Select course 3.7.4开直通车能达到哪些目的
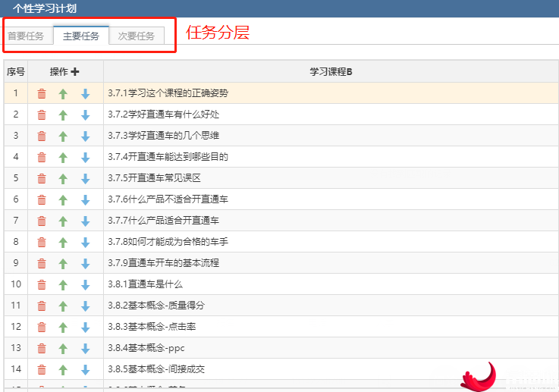The height and width of the screenshot is (392, 559). tap(168, 157)
